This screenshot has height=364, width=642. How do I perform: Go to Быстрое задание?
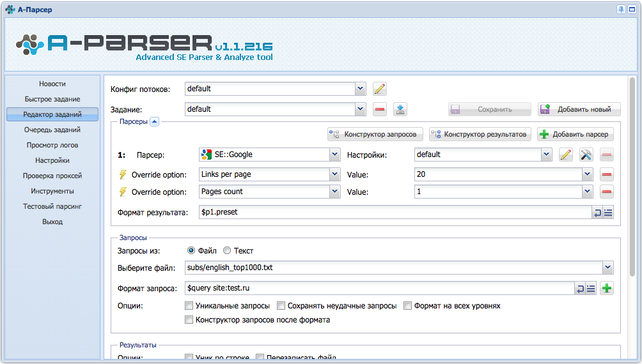pos(52,99)
